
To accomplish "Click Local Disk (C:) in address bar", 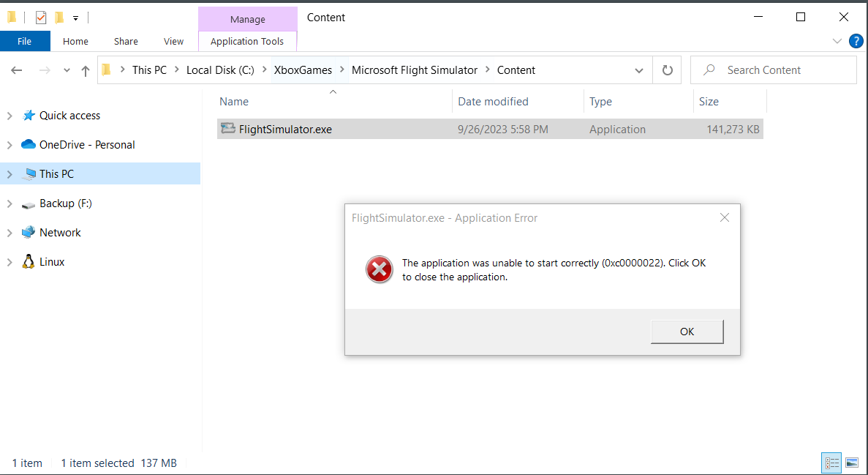I will [220, 70].
